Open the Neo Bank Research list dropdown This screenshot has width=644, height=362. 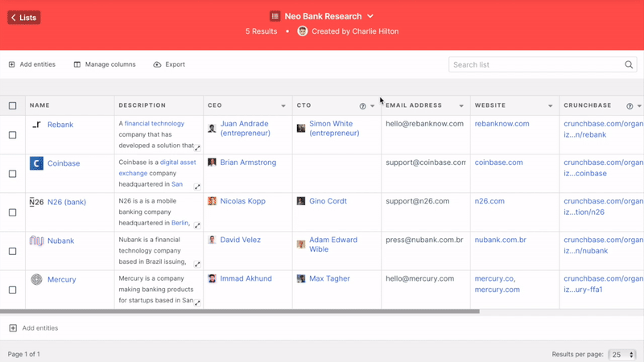point(370,16)
